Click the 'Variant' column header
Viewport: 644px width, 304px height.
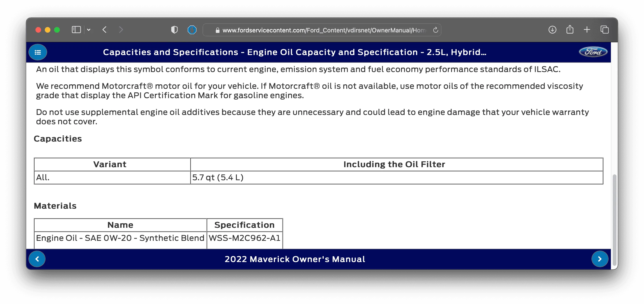click(112, 164)
